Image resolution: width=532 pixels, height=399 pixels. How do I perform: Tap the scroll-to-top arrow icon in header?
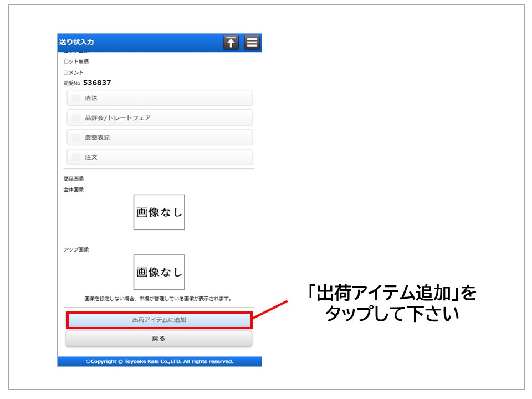pos(231,43)
